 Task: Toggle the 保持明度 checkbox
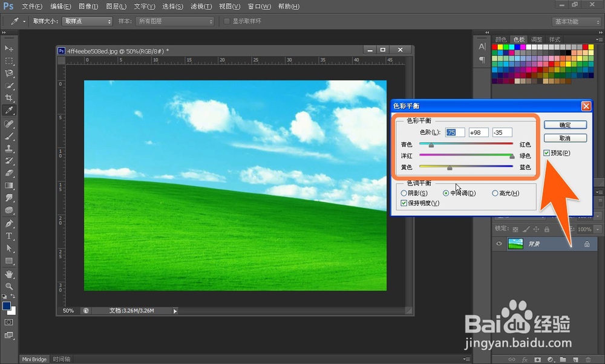[404, 203]
